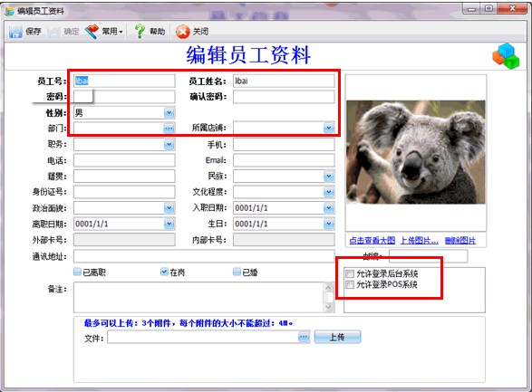Check the 允许登录后台系统 checkbox
532x392 pixels.
click(350, 273)
